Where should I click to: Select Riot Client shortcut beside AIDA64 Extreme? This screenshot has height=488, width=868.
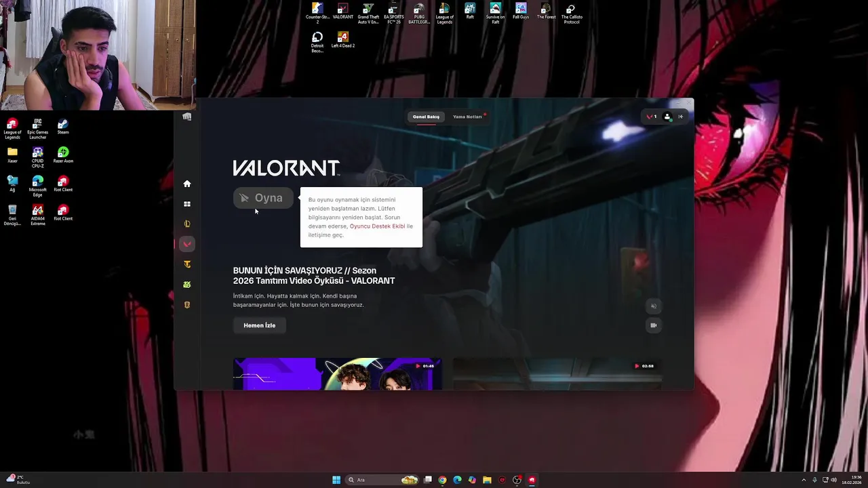[x=63, y=213]
